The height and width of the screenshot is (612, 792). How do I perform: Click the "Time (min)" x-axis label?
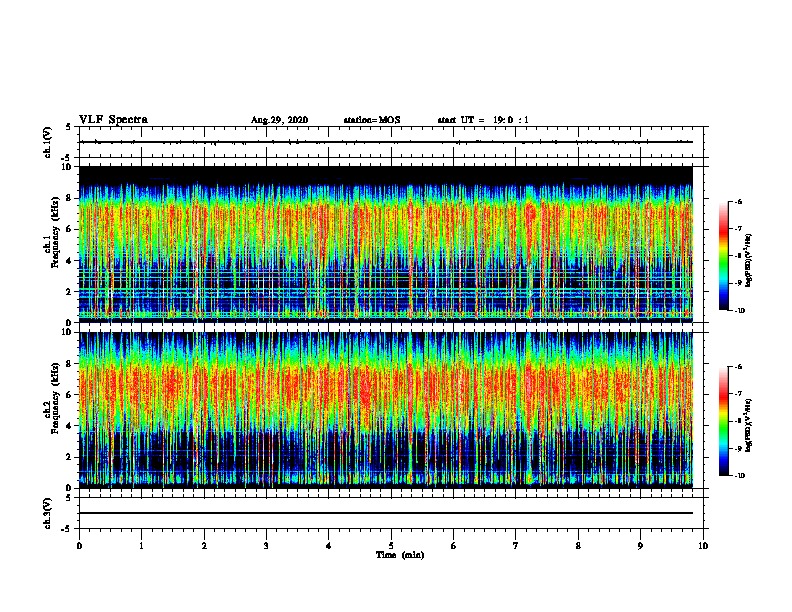tap(400, 555)
